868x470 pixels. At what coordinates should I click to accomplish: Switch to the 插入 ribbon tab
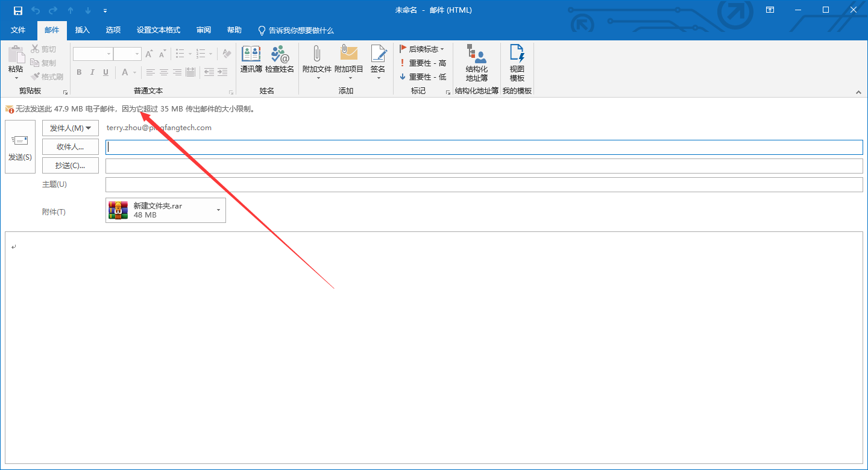[x=83, y=30]
